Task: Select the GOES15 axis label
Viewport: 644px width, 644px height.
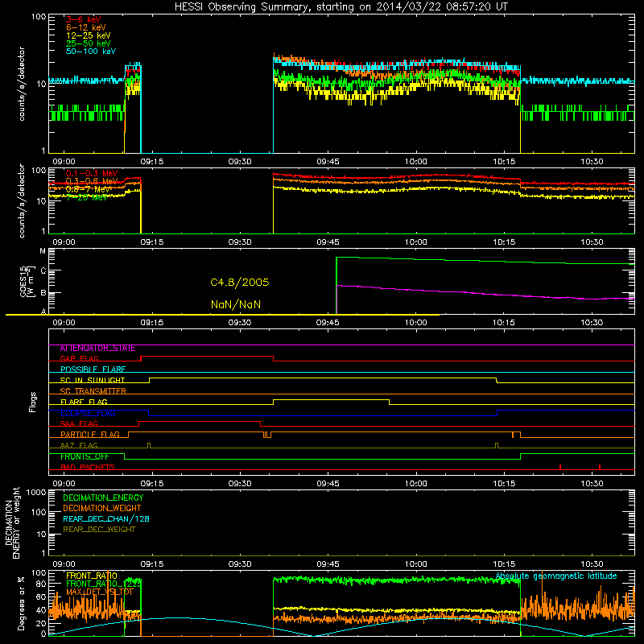Action: (27, 281)
